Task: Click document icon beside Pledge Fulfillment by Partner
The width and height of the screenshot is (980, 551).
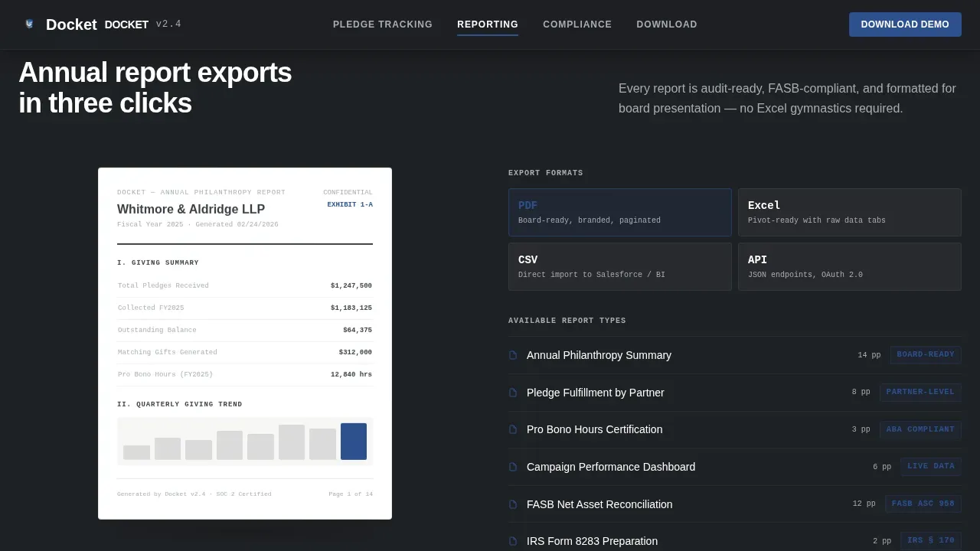Action: pyautogui.click(x=513, y=393)
